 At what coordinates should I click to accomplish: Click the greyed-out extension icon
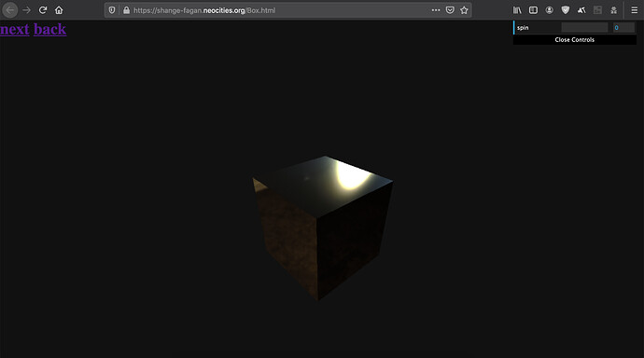click(x=597, y=10)
